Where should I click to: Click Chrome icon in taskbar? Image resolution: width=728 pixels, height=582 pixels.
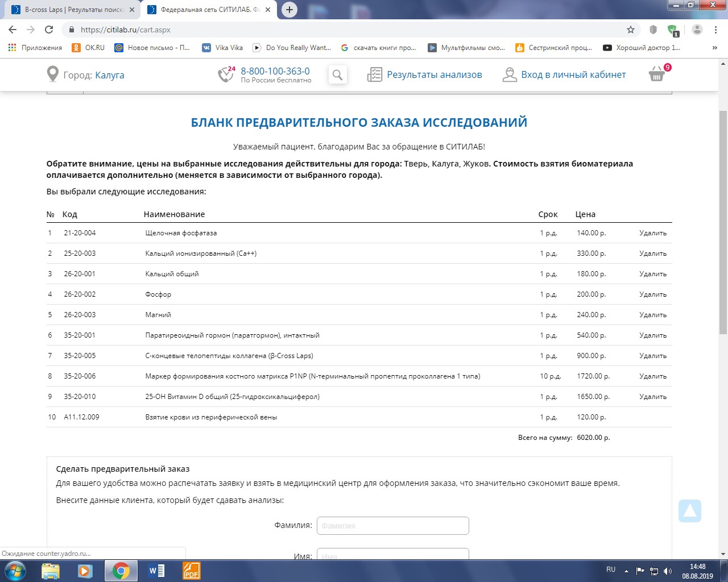121,571
